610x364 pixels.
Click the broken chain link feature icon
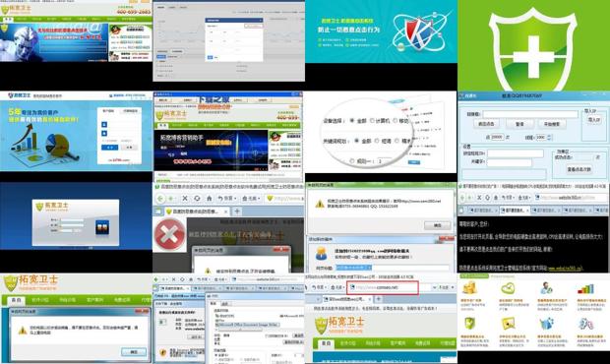click(x=585, y=324)
